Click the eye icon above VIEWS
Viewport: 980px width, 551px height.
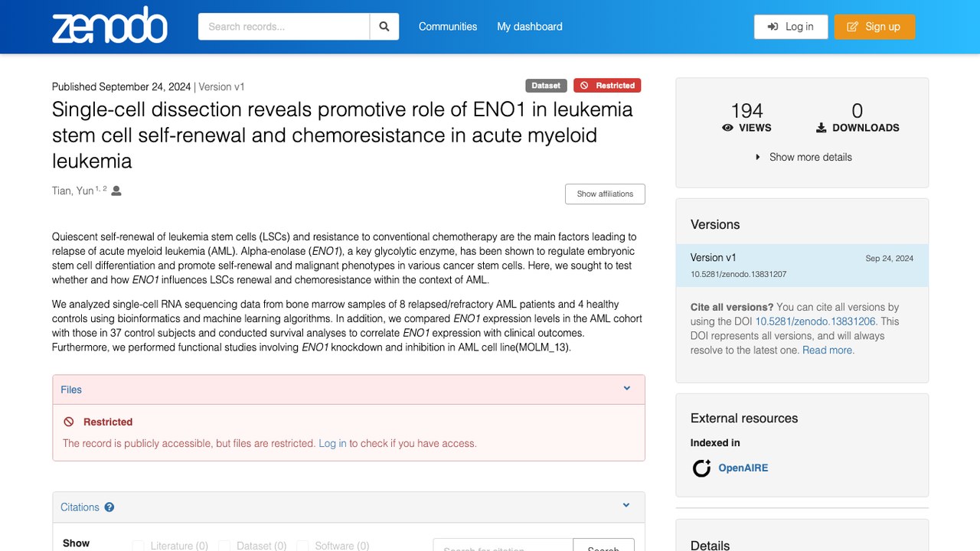click(x=728, y=128)
